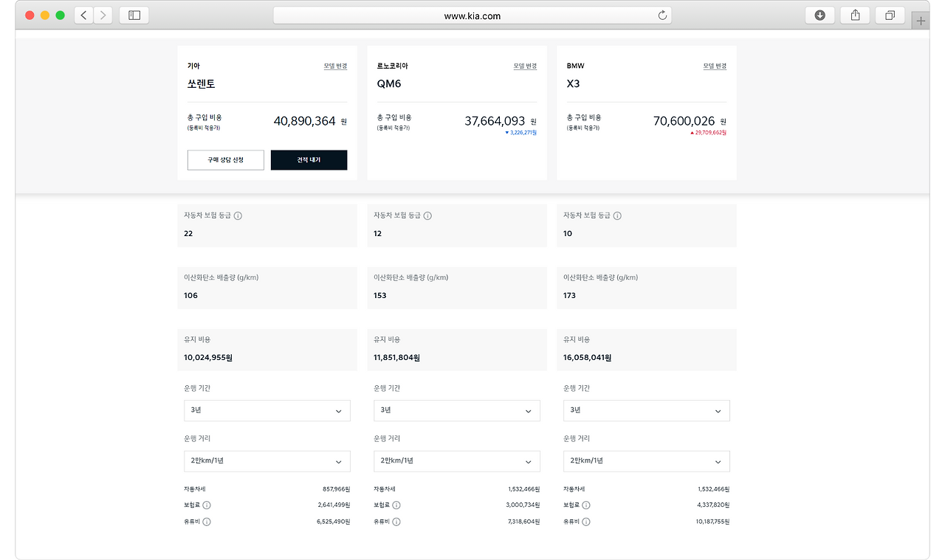
Task: Click maintenance cost 16,058,041원
Action: 588,358
